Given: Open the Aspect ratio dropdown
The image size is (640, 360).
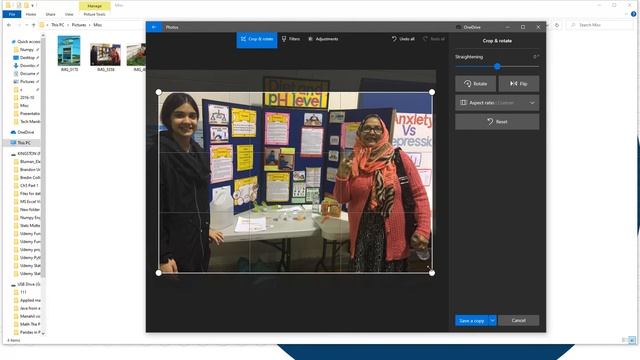Looking at the screenshot, I should click(497, 103).
